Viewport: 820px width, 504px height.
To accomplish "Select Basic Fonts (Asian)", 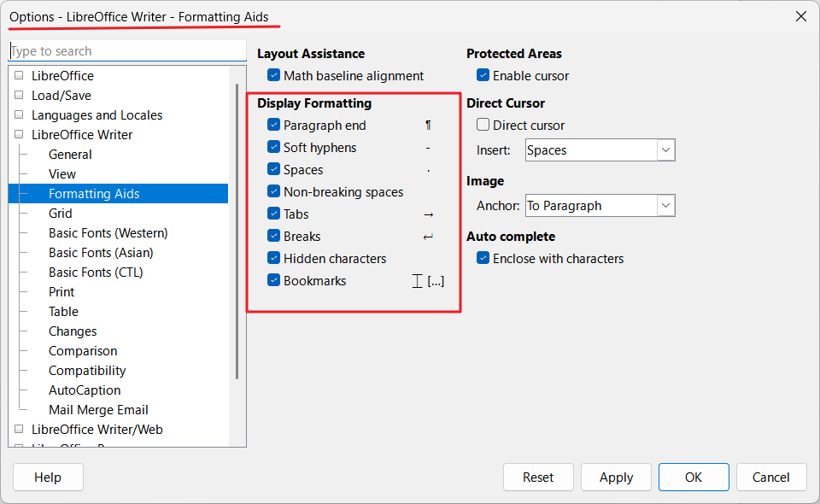I will point(101,253).
